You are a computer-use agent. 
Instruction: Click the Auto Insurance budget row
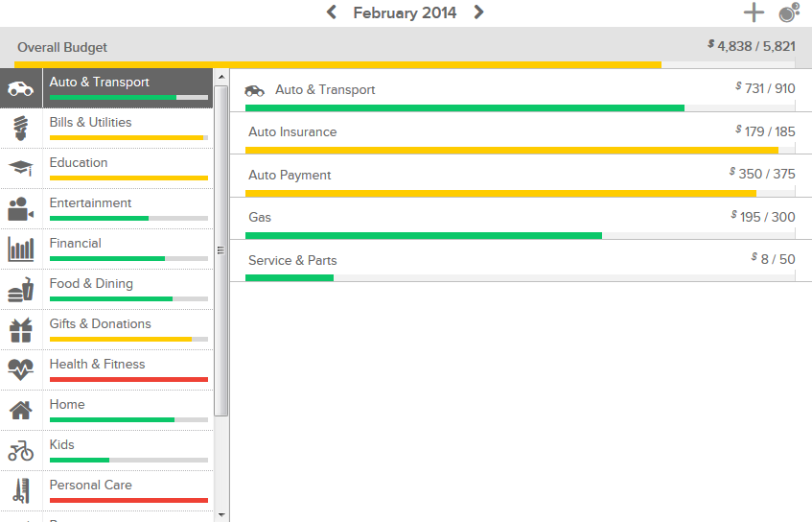pyautogui.click(x=521, y=133)
